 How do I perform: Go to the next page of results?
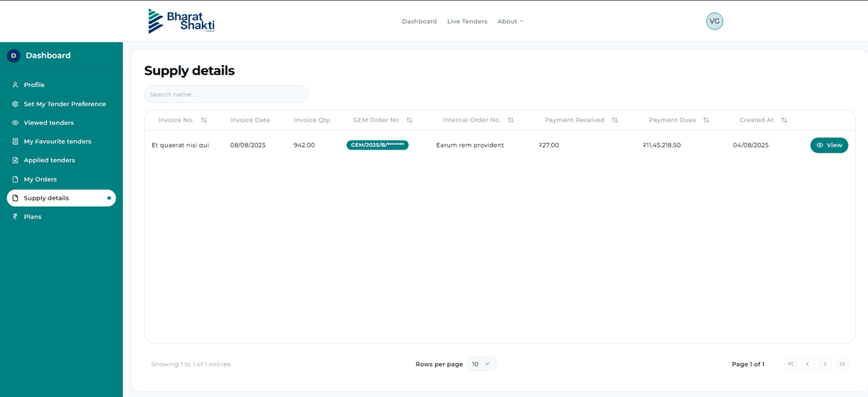pyautogui.click(x=825, y=364)
